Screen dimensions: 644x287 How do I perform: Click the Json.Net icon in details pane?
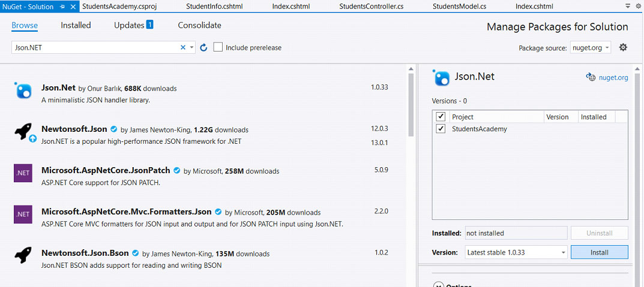pyautogui.click(x=441, y=77)
